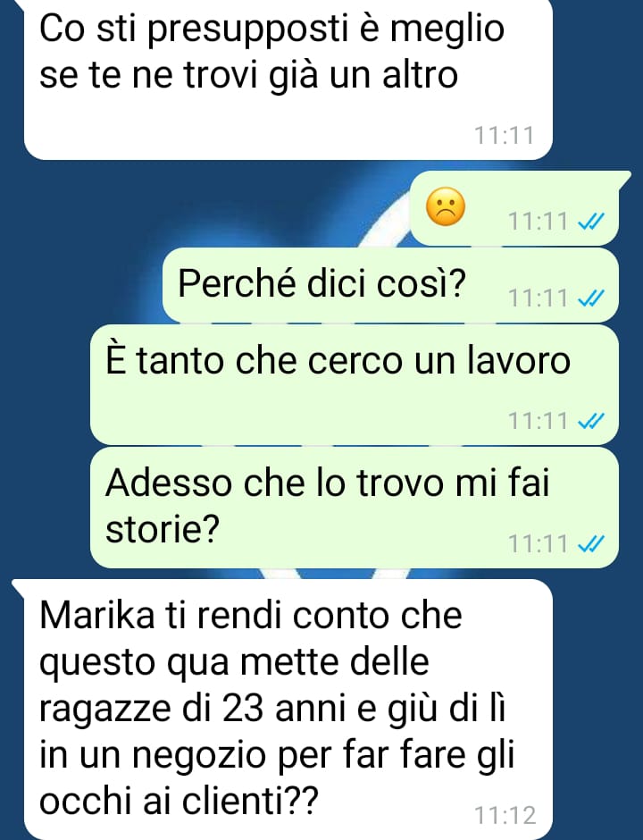The height and width of the screenshot is (840, 643).
Task: Tap read checkmarks on 'mi fai storie?'
Action: click(591, 543)
